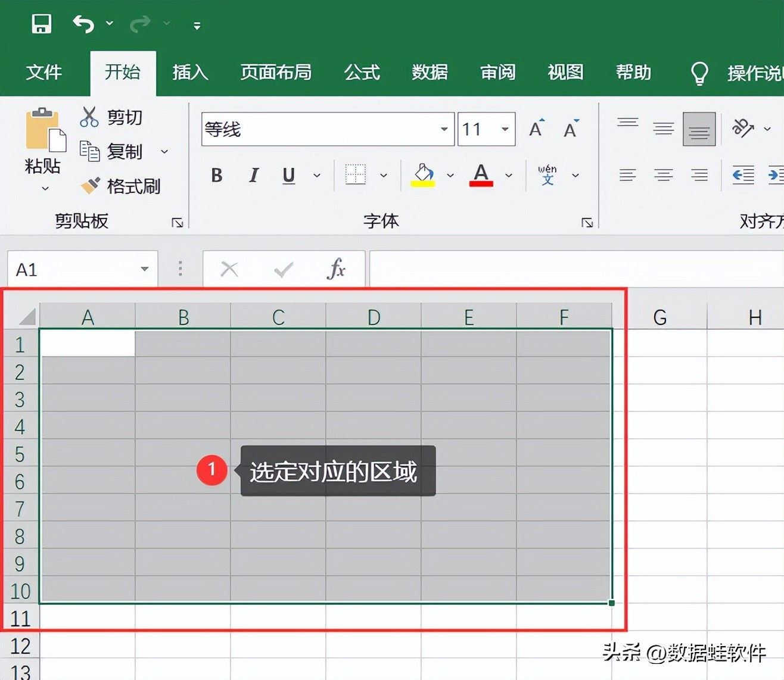Click the Increase Font Size icon

click(x=536, y=129)
